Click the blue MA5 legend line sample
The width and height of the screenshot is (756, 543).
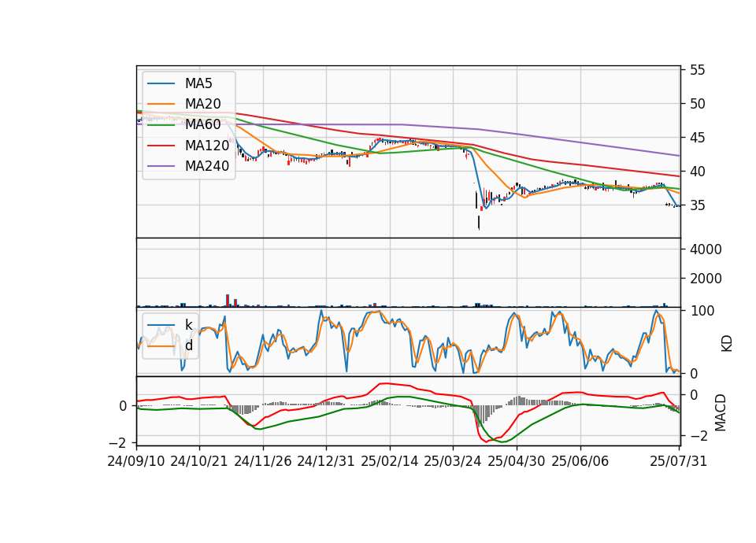pyautogui.click(x=161, y=83)
